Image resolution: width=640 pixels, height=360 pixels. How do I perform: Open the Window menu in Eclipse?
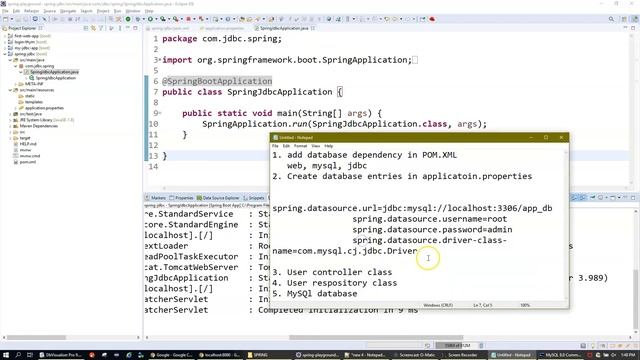point(133,11)
